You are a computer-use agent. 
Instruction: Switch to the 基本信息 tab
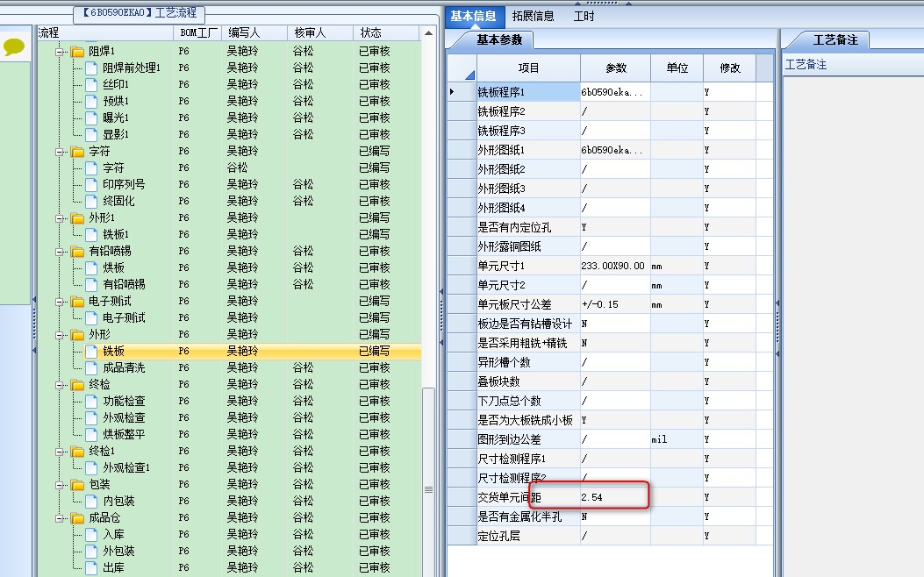click(474, 17)
